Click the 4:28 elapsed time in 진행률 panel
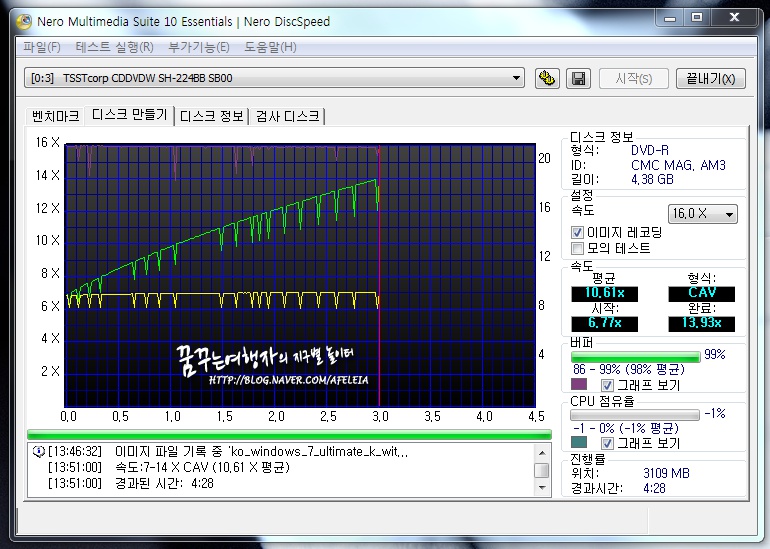Image resolution: width=770 pixels, height=549 pixels. (x=654, y=488)
